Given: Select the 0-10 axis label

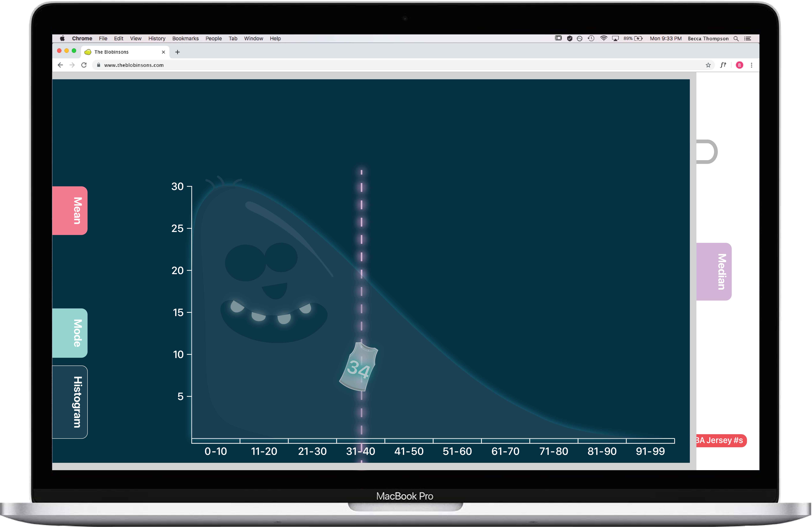Looking at the screenshot, I should (x=216, y=451).
